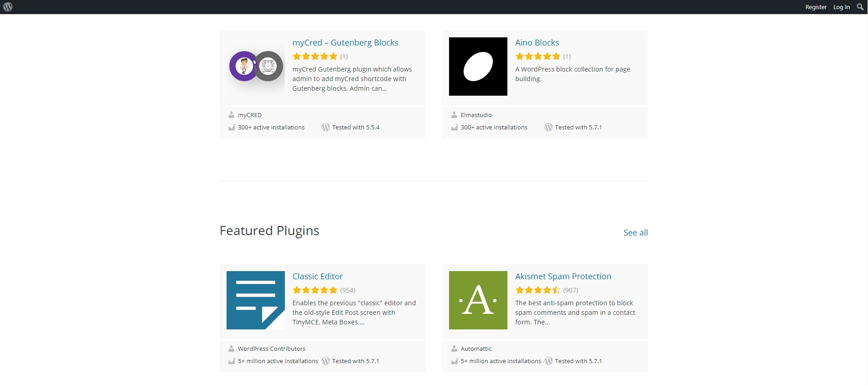The width and height of the screenshot is (868, 385).
Task: Click the Aino Blocks description text
Action: click(x=573, y=74)
